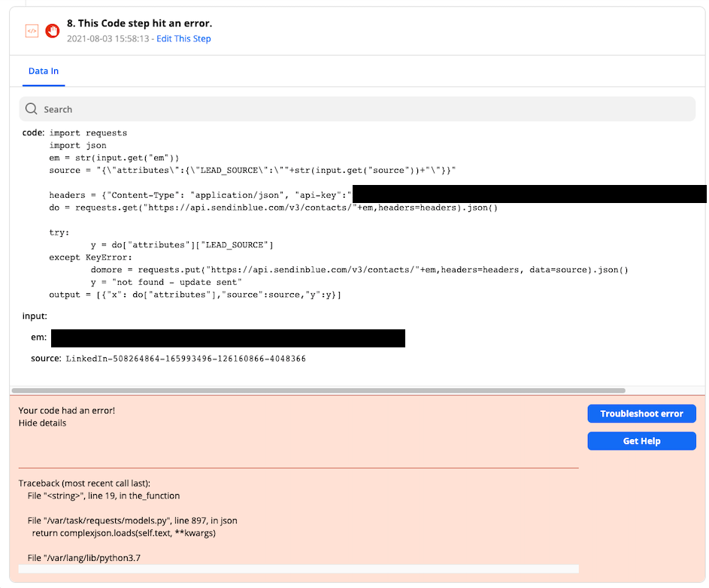Click the 'output =' code line
709x588 pixels.
195,295
